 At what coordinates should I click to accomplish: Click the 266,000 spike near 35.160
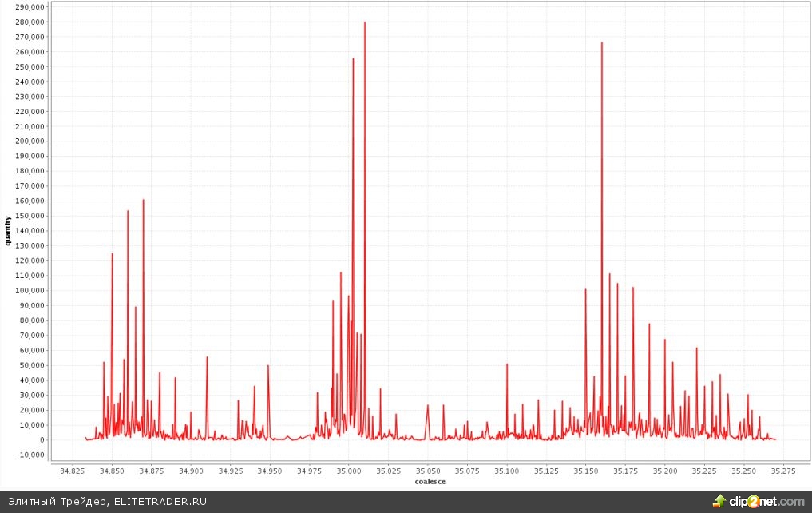click(x=602, y=44)
